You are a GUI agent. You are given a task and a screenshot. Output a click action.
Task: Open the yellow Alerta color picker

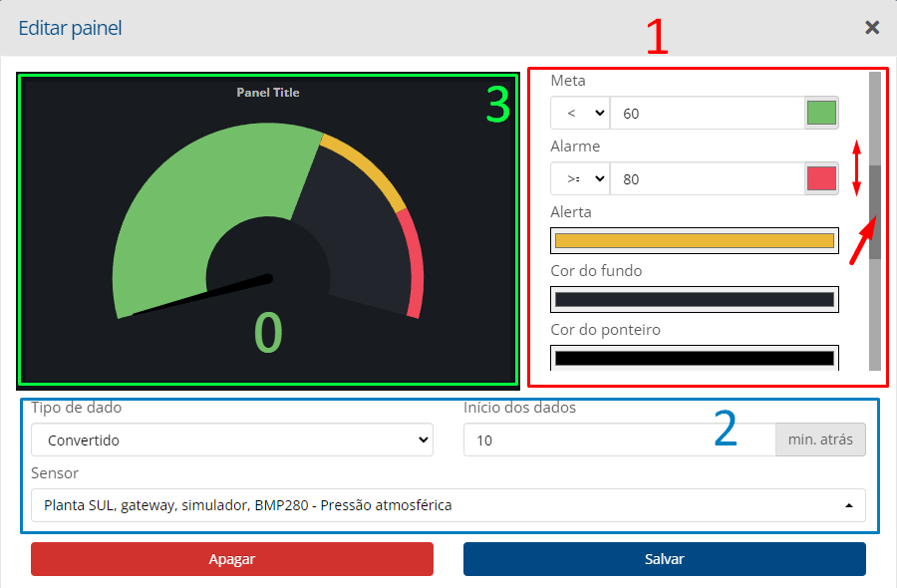pos(694,240)
